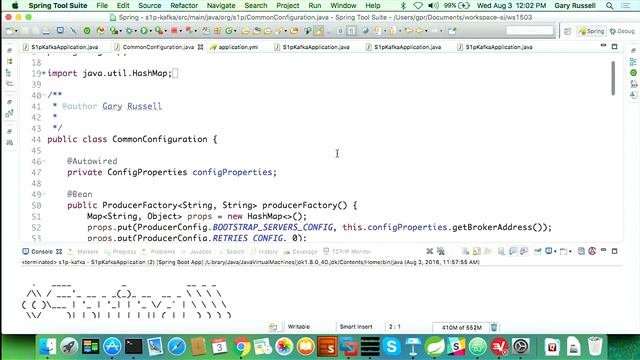Open Spotlight search in menu bar
The width and height of the screenshot is (640, 360).
tap(609, 6)
